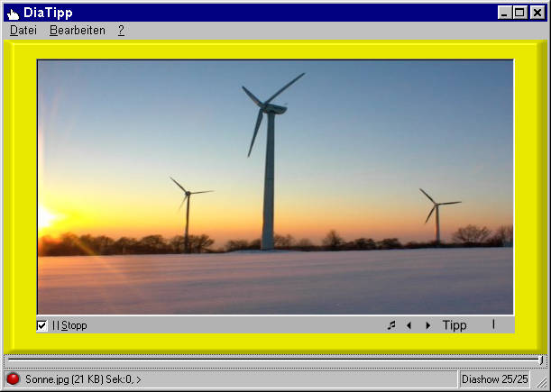551x392 pixels.
Task: Click the music note icon
Action: click(x=391, y=325)
